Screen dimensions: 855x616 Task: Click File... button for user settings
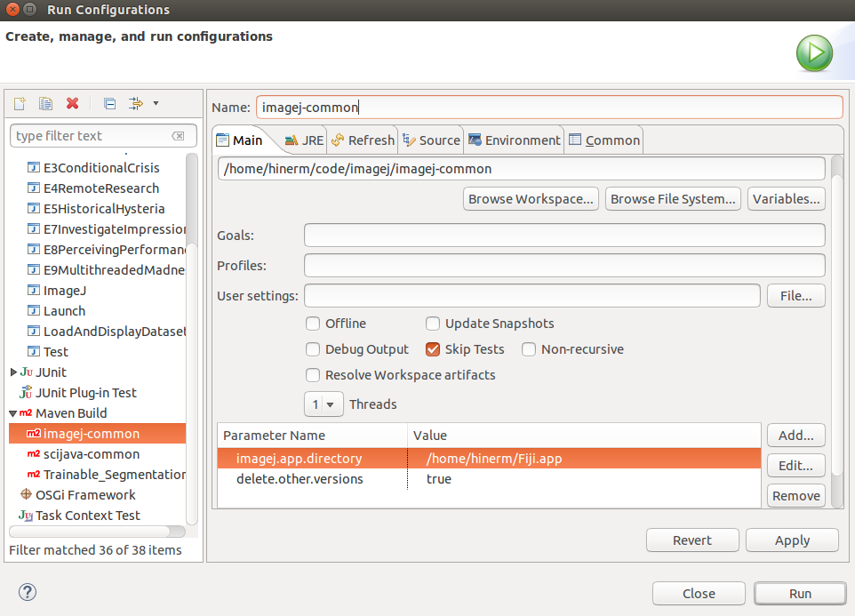(x=796, y=296)
